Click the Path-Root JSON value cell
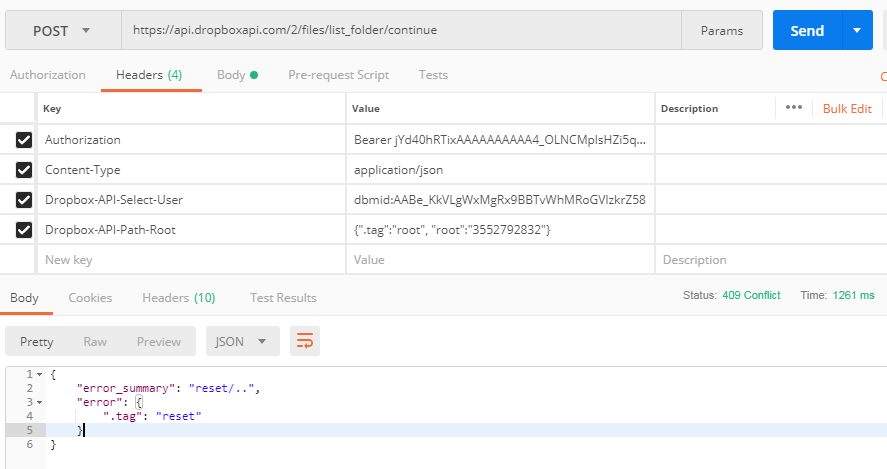Screen dimensions: 887x469 pyautogui.click(x=500, y=230)
